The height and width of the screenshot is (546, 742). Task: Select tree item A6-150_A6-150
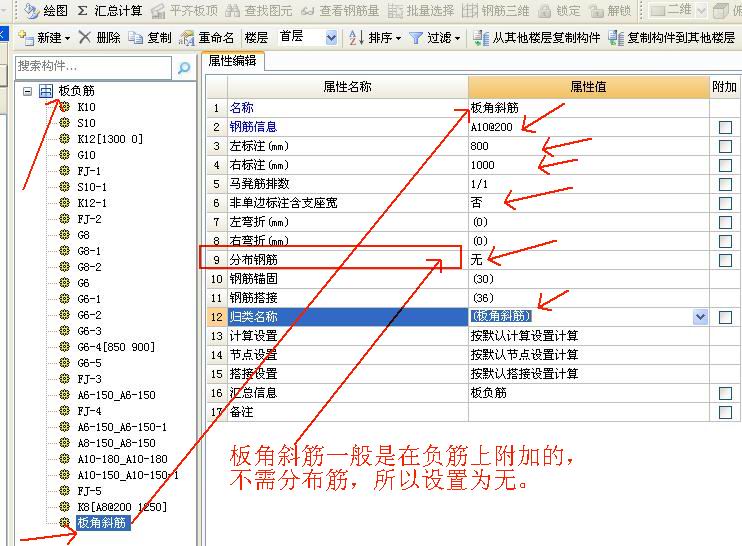click(x=116, y=395)
